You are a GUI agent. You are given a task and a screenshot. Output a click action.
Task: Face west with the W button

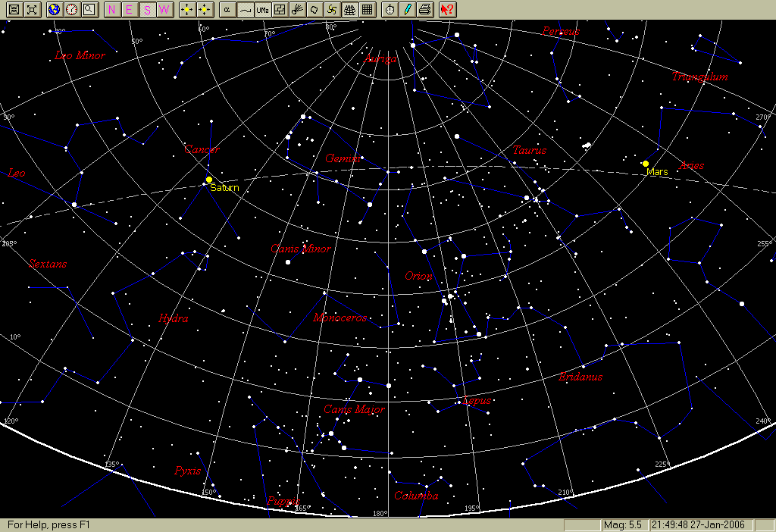coord(164,9)
